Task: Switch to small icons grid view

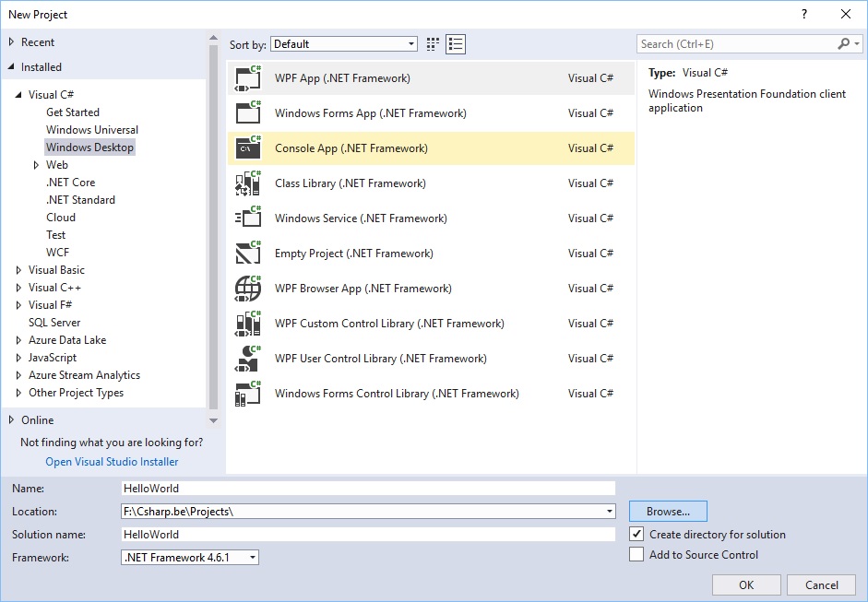Action: pyautogui.click(x=433, y=44)
